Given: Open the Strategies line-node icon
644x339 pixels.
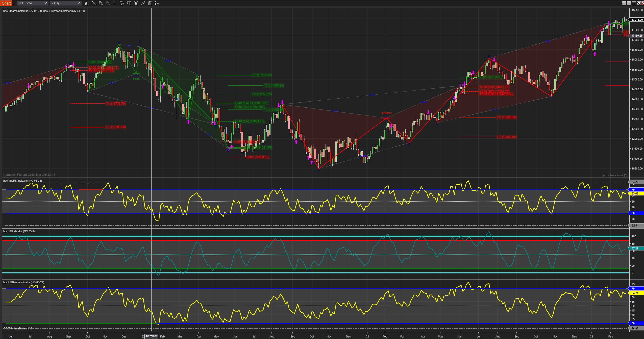Looking at the screenshot, I should [x=143, y=3].
